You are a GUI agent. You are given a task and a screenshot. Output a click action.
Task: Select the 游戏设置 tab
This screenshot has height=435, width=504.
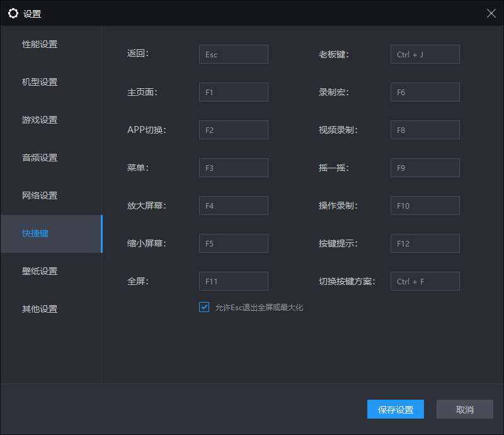40,120
